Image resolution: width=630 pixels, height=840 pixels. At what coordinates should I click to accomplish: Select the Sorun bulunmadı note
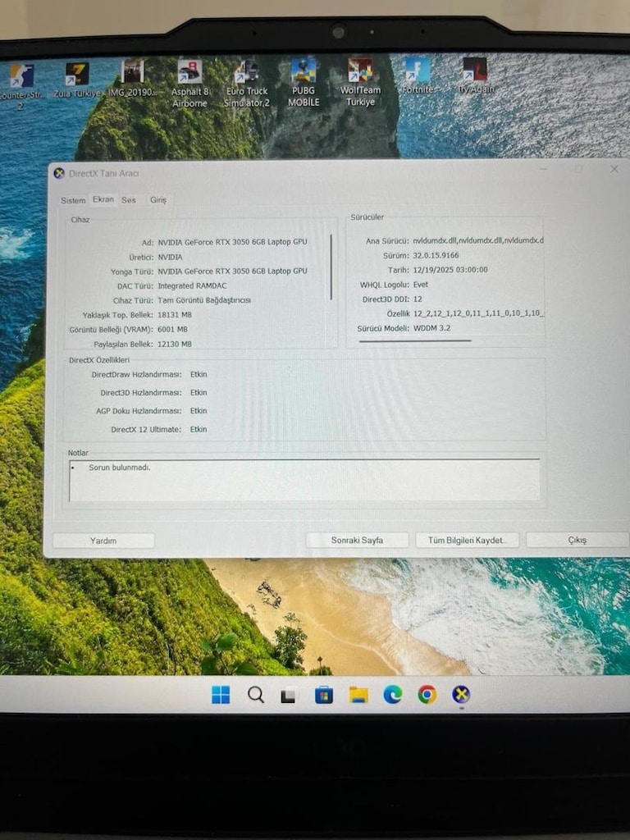pyautogui.click(x=120, y=468)
